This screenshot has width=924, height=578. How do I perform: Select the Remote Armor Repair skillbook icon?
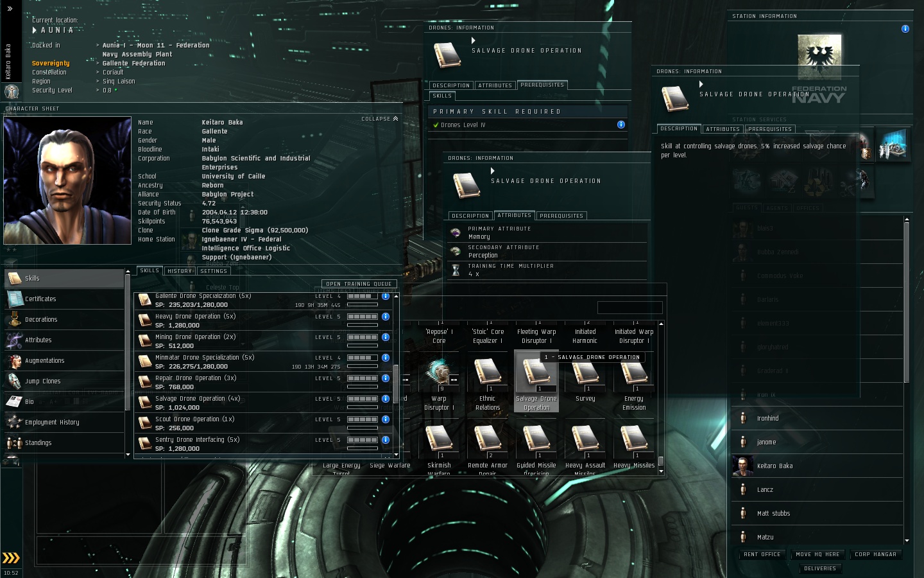(488, 439)
